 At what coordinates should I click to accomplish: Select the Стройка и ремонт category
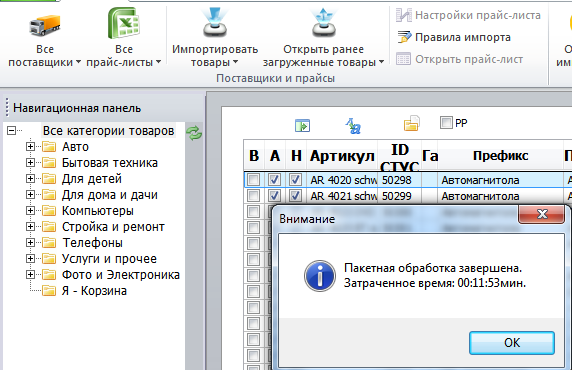(113, 227)
